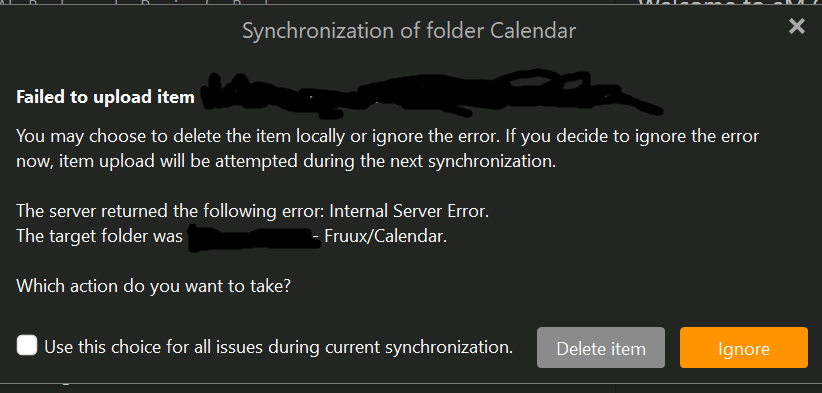Click 'Which action do you want to take?'
This screenshot has width=822, height=393.
(153, 287)
